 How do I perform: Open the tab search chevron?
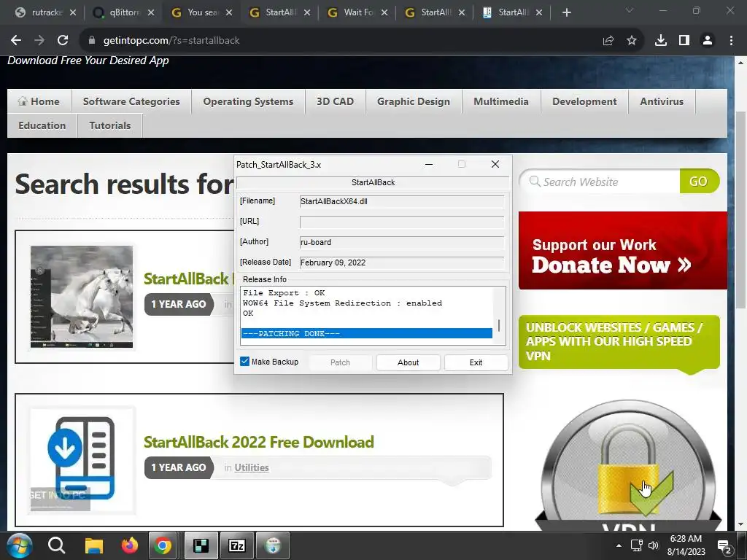(630, 10)
